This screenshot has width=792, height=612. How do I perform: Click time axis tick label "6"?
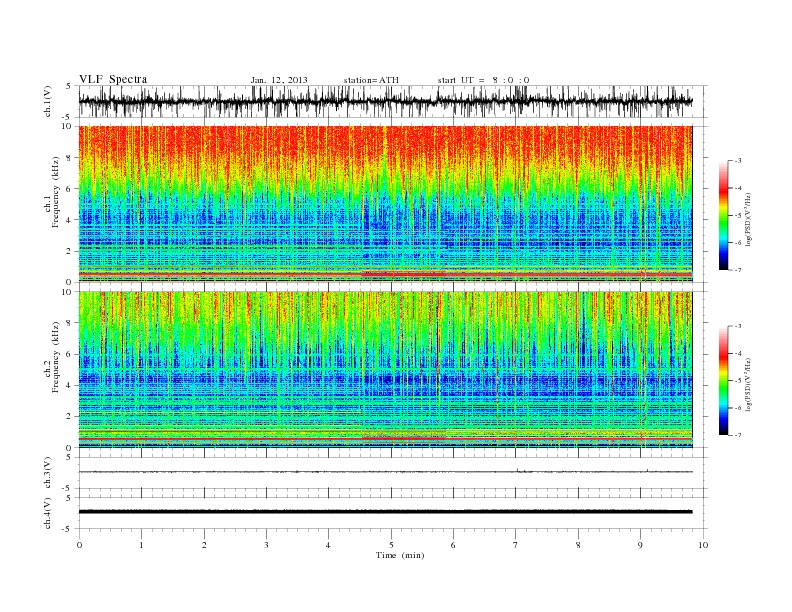pos(453,545)
